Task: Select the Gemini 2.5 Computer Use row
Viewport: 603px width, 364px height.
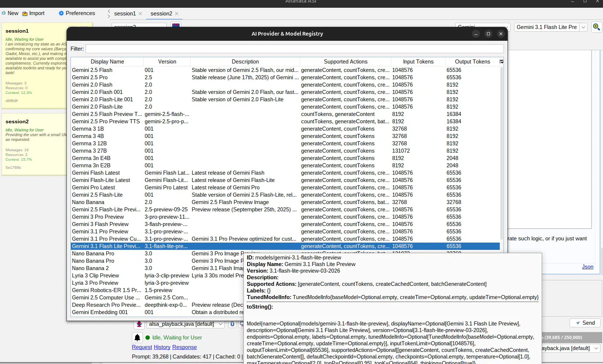Action: 157,298
